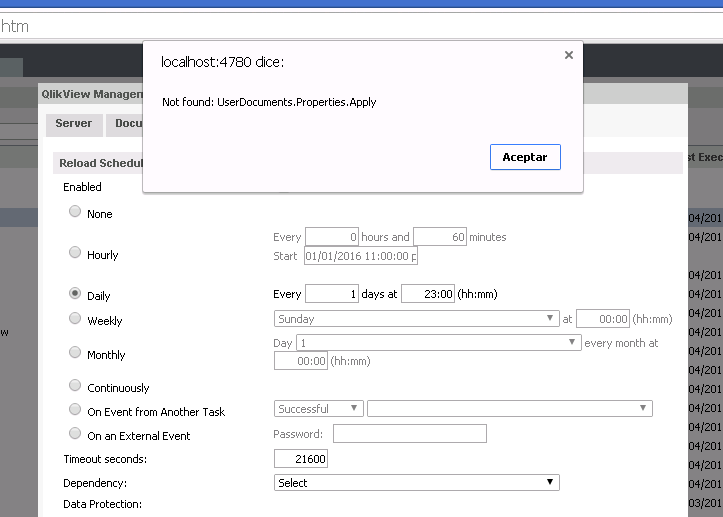Expand the Dependency Select dropdown
Viewport: 723px width, 517px height.
point(416,483)
